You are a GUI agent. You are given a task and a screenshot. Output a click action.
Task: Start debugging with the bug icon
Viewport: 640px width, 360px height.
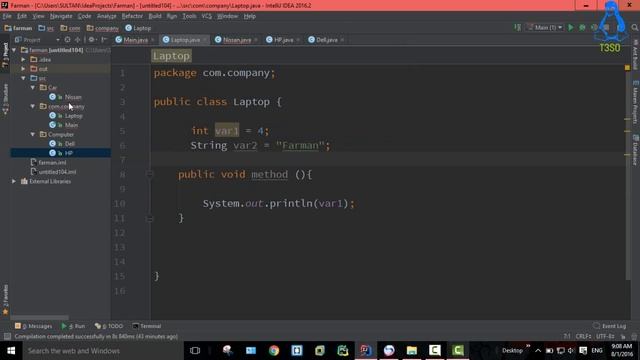pyautogui.click(x=582, y=27)
